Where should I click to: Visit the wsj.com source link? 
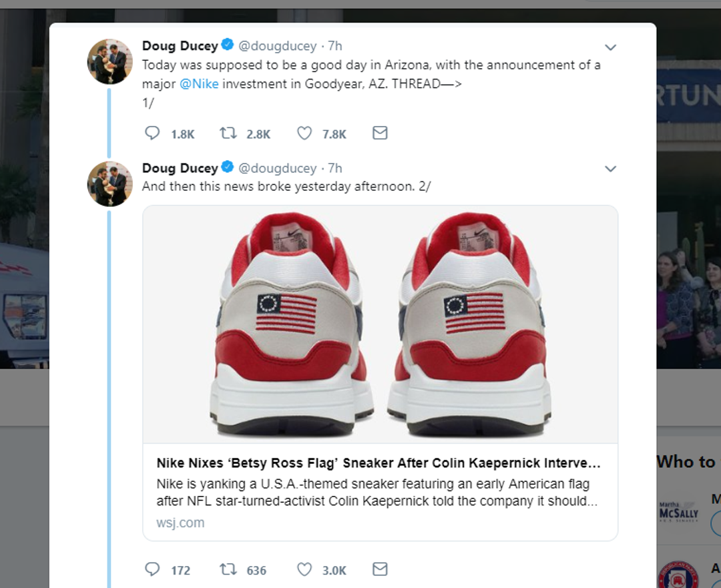[180, 523]
